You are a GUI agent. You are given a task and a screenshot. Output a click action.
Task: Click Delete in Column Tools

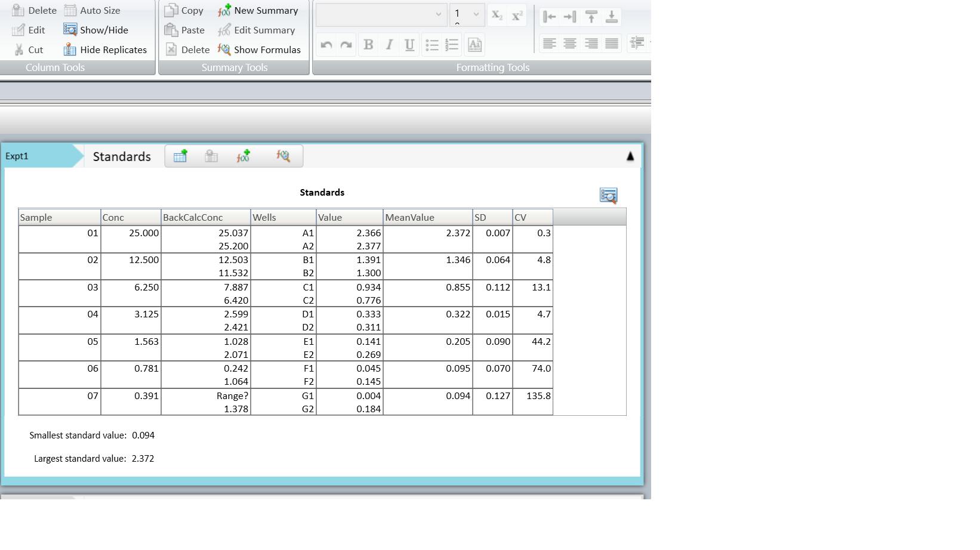coord(35,10)
